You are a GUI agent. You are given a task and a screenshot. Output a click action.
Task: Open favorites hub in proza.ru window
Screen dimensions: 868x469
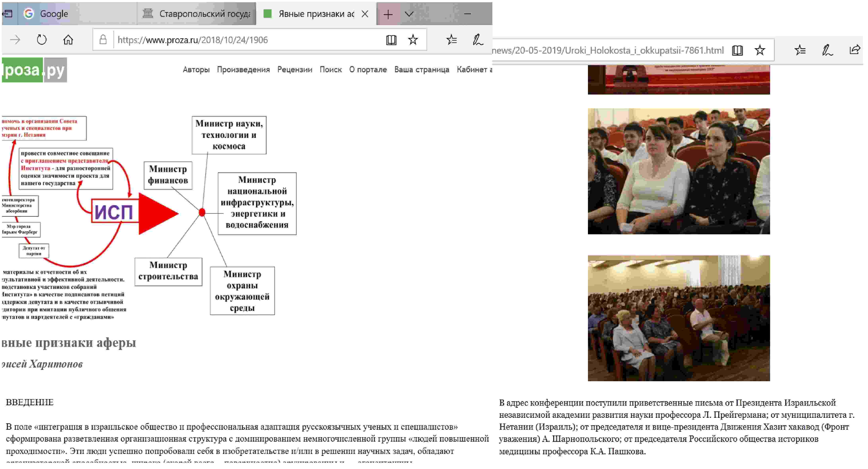(x=451, y=40)
